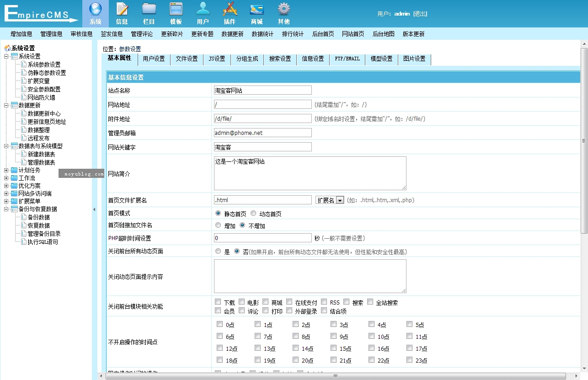588x380 pixels.
Task: Enable the 全站搜索 checkbox
Action: (370, 302)
